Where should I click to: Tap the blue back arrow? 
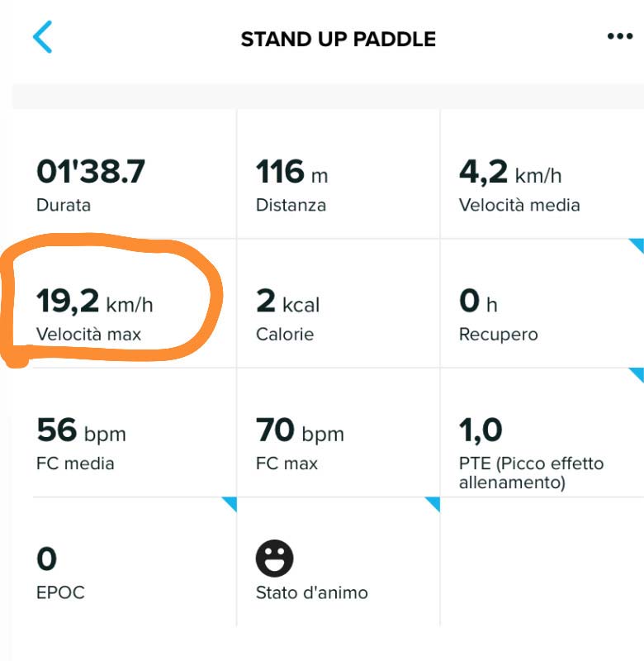(x=43, y=36)
